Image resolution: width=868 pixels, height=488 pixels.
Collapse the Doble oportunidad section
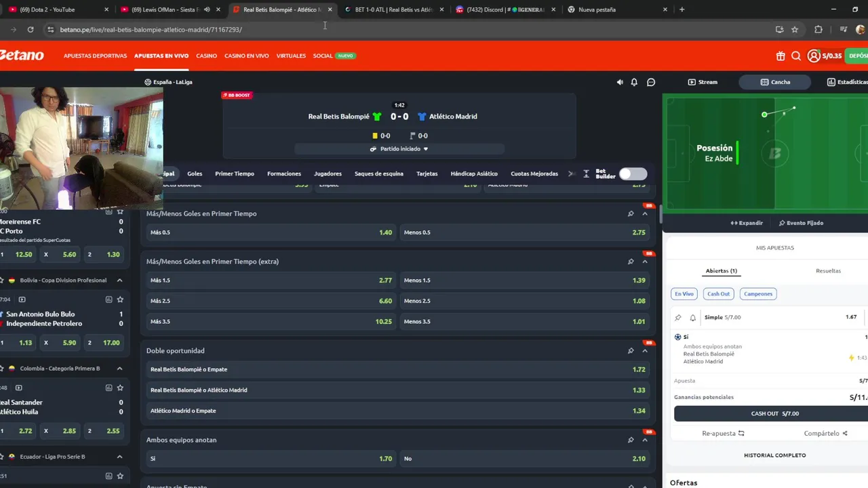tap(645, 350)
